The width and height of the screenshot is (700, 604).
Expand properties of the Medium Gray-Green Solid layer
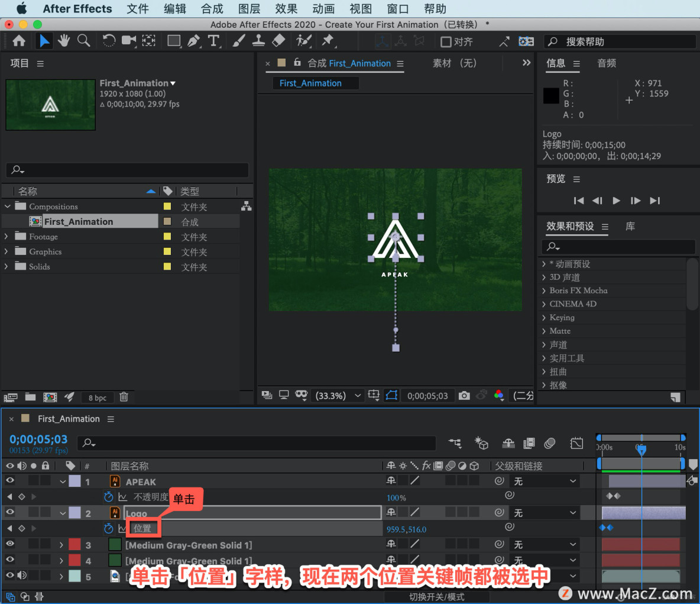[61, 544]
